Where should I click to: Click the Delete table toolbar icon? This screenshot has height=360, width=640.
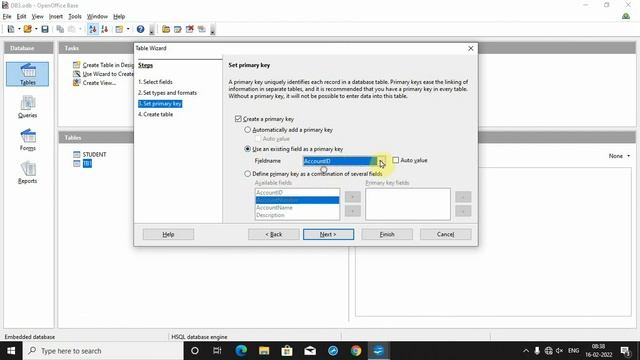[x=189, y=29]
